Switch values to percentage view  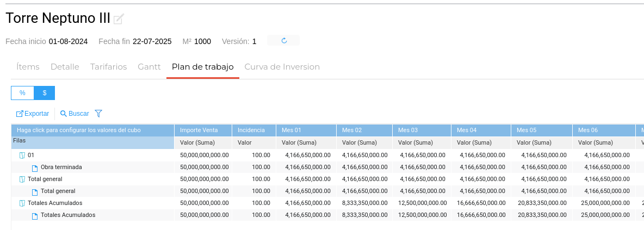pyautogui.click(x=22, y=93)
